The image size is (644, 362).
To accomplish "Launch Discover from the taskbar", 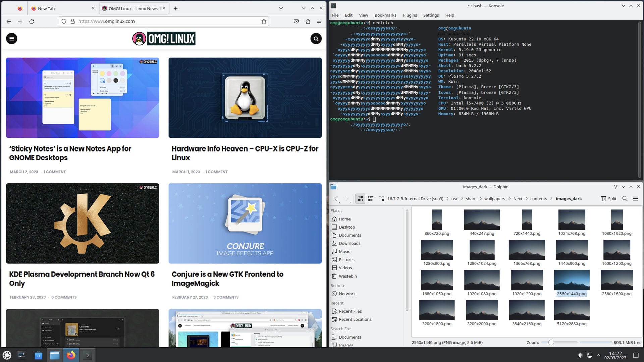I will click(x=38, y=355).
